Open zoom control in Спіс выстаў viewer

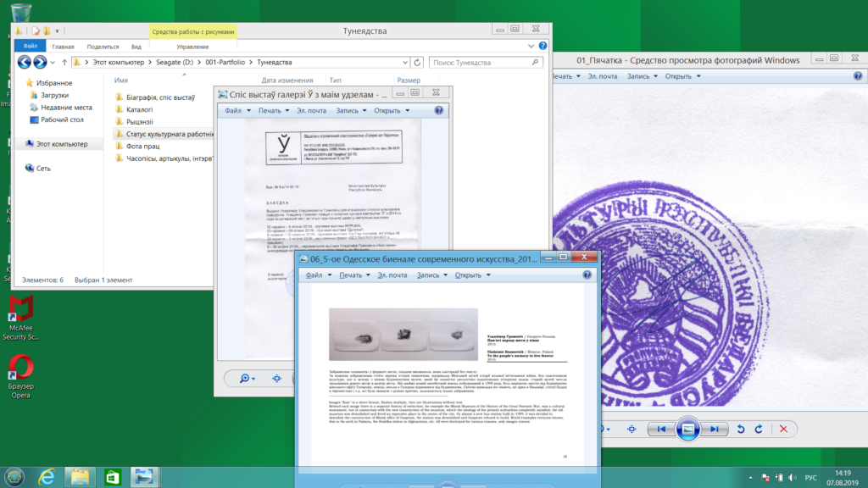tap(247, 379)
